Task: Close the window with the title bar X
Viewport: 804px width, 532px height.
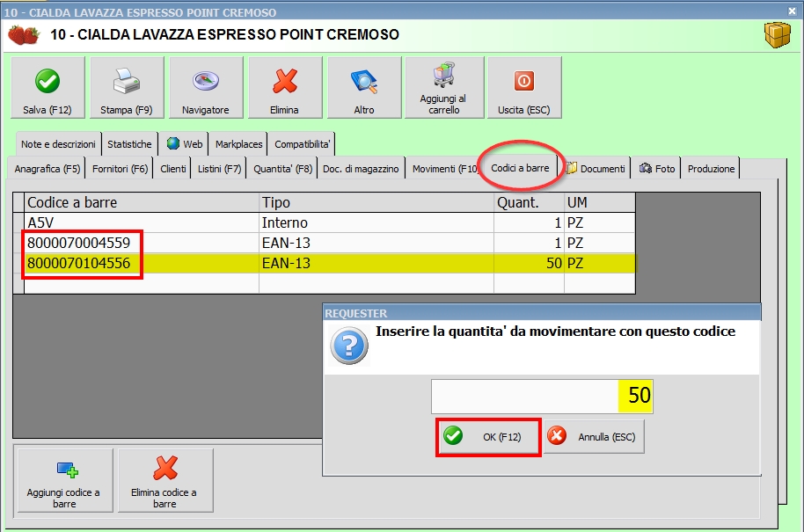Action: (x=793, y=11)
